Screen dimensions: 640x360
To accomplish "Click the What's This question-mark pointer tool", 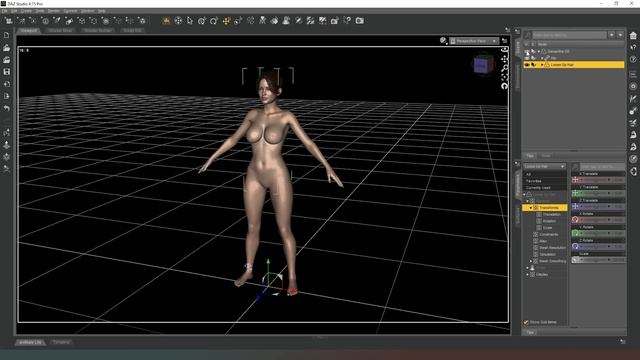I will coord(347,20).
